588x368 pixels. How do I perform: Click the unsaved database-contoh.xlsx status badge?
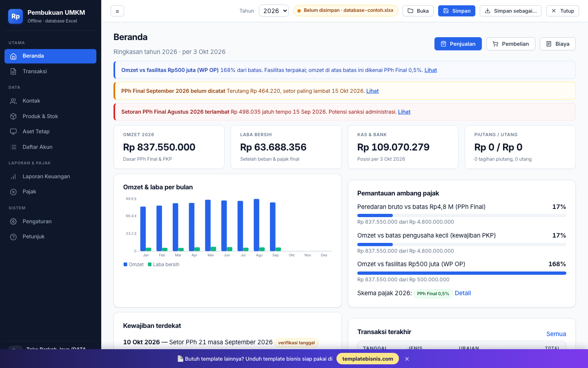345,11
